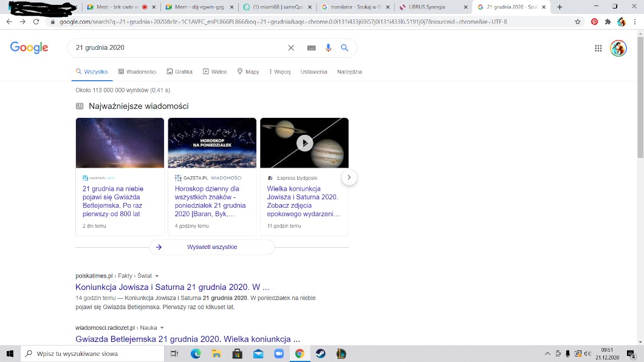Click the voice search microphone icon
Image resolution: width=644 pixels, height=362 pixels.
click(329, 48)
